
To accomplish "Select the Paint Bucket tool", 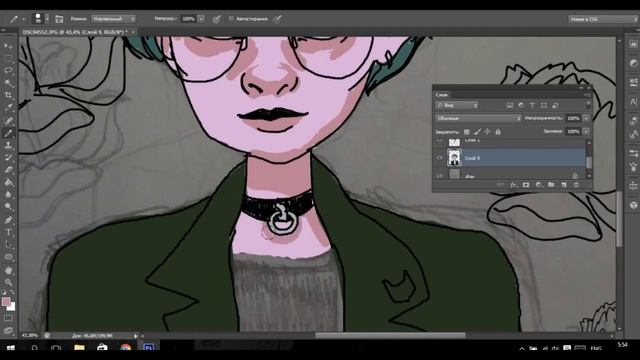I will (x=8, y=182).
